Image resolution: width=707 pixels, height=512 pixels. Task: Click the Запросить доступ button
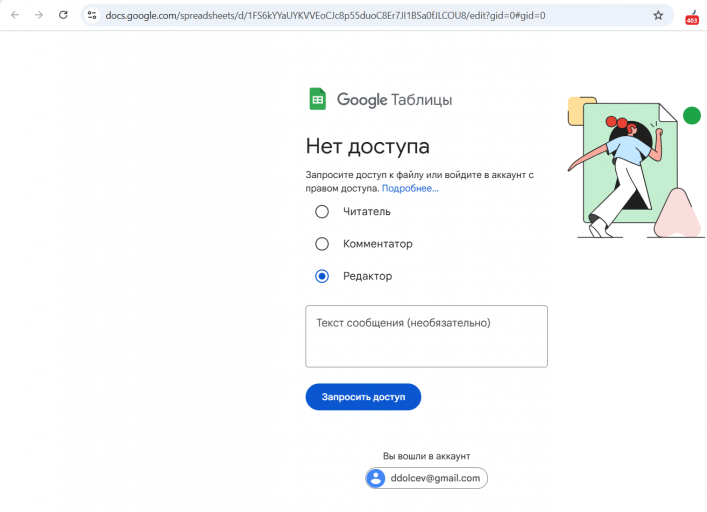point(363,397)
